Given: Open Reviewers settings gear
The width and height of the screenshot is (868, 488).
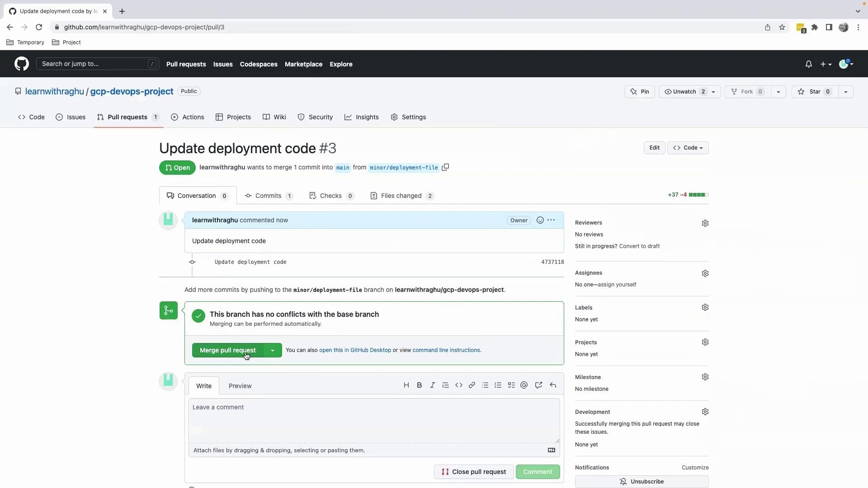Looking at the screenshot, I should click(x=705, y=223).
